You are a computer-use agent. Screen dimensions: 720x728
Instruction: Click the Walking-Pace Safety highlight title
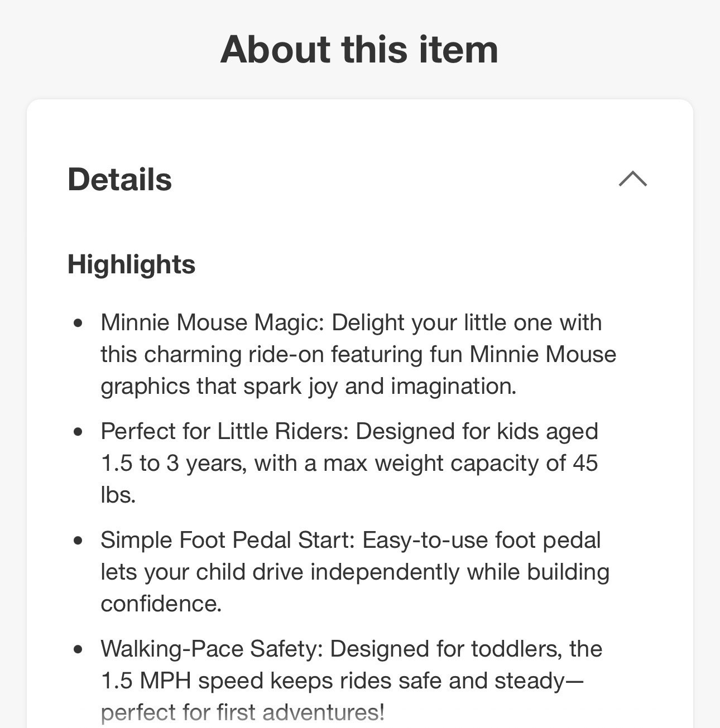(212, 649)
